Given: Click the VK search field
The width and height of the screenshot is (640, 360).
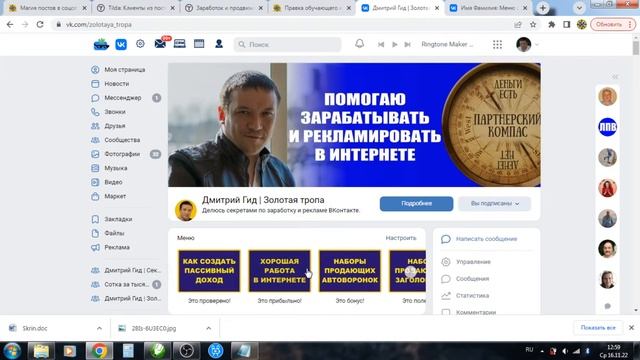Looking at the screenshot, I should (x=287, y=44).
